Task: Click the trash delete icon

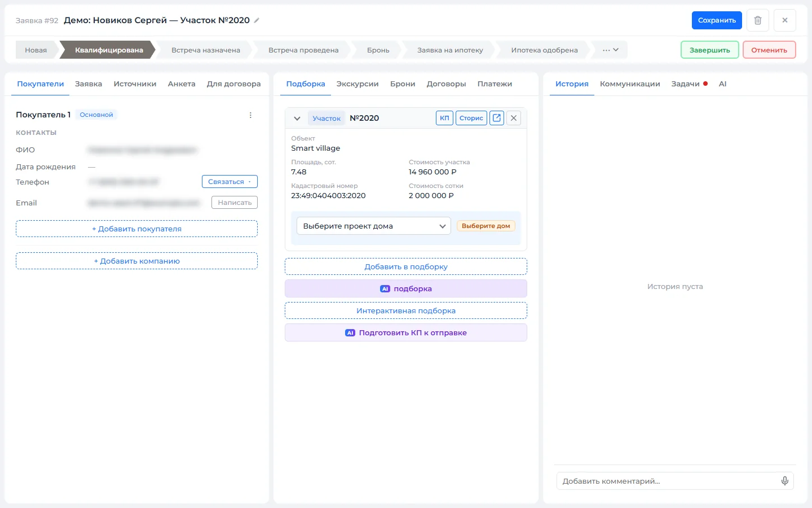Action: tap(758, 20)
